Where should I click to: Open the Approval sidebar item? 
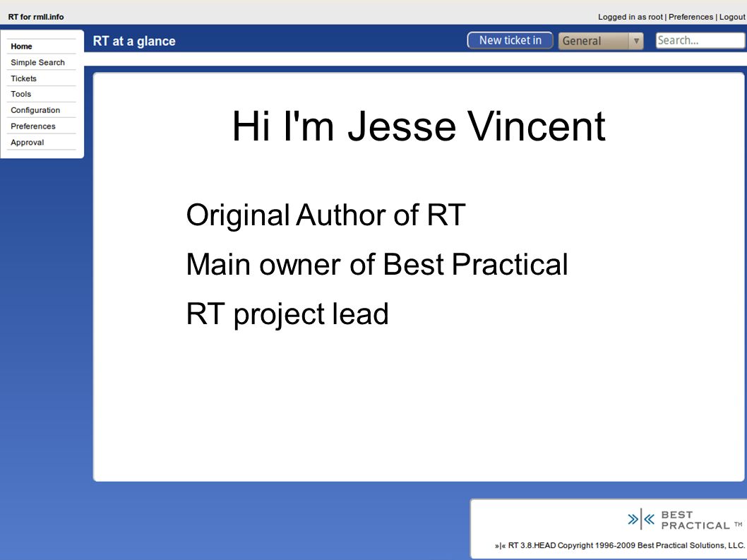tap(27, 142)
